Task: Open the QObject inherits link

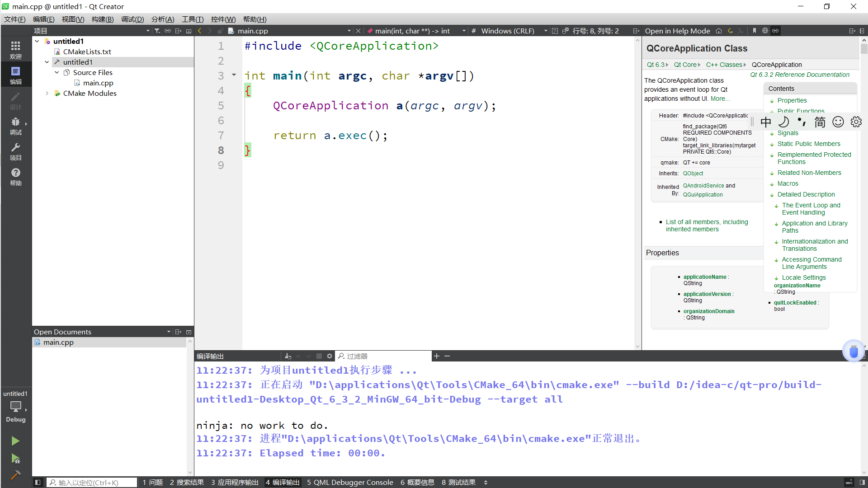Action: pos(693,174)
